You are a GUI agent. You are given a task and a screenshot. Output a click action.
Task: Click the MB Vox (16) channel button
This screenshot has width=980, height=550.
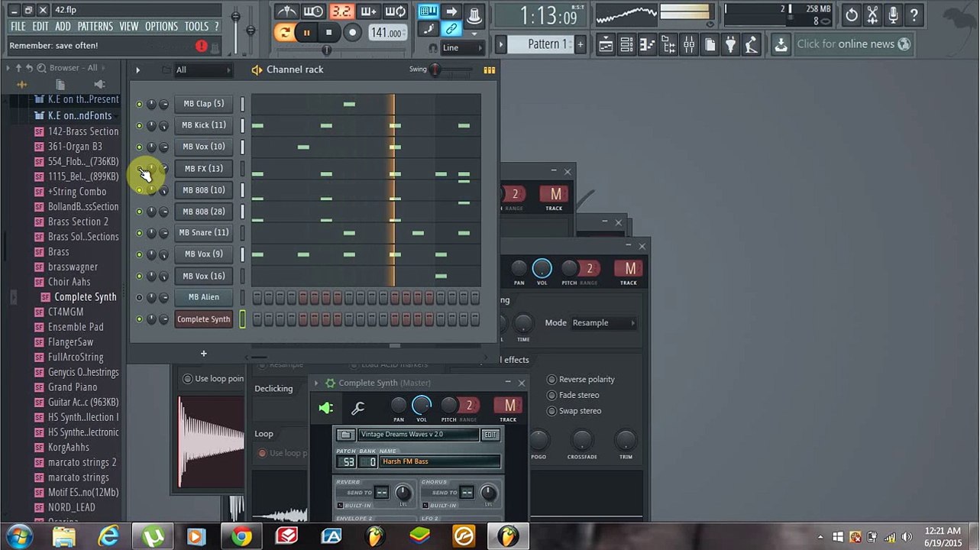pyautogui.click(x=203, y=276)
